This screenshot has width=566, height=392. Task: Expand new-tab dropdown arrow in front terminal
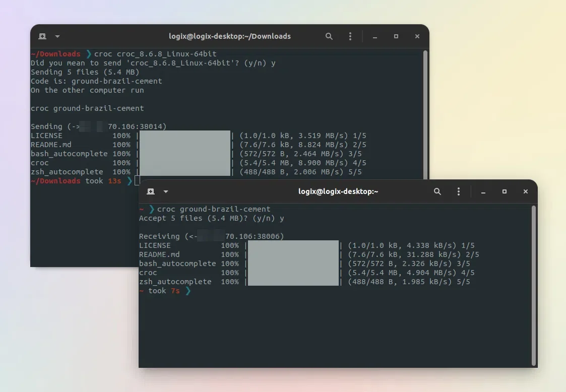coord(166,191)
